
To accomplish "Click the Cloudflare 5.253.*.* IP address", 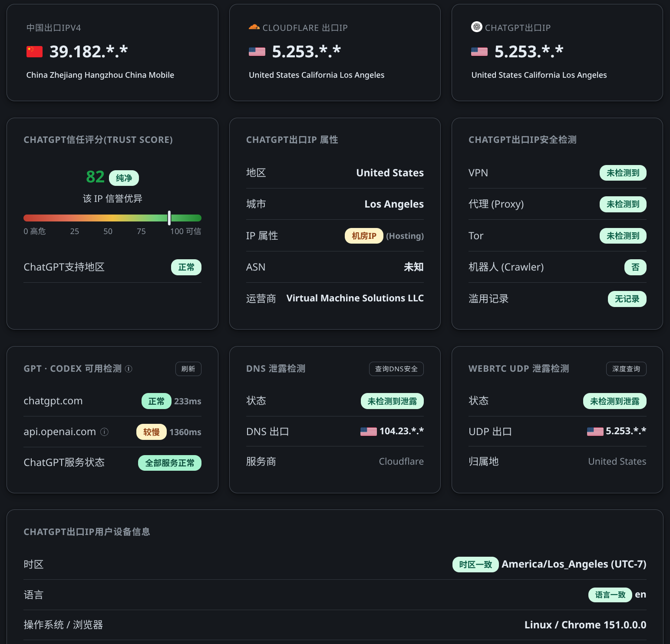I will click(307, 52).
